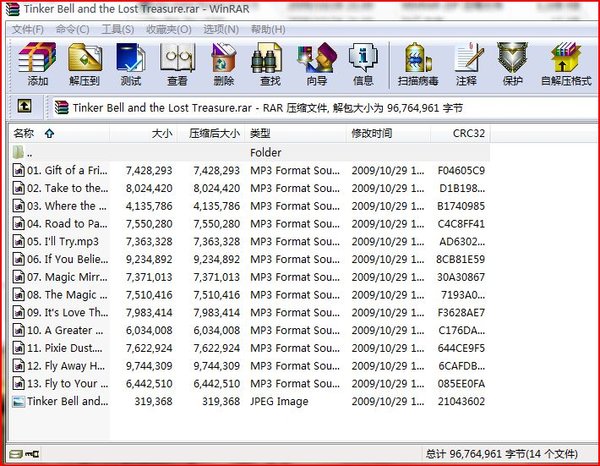
Task: Open the 收藏夹(O) menu
Action: click(168, 29)
